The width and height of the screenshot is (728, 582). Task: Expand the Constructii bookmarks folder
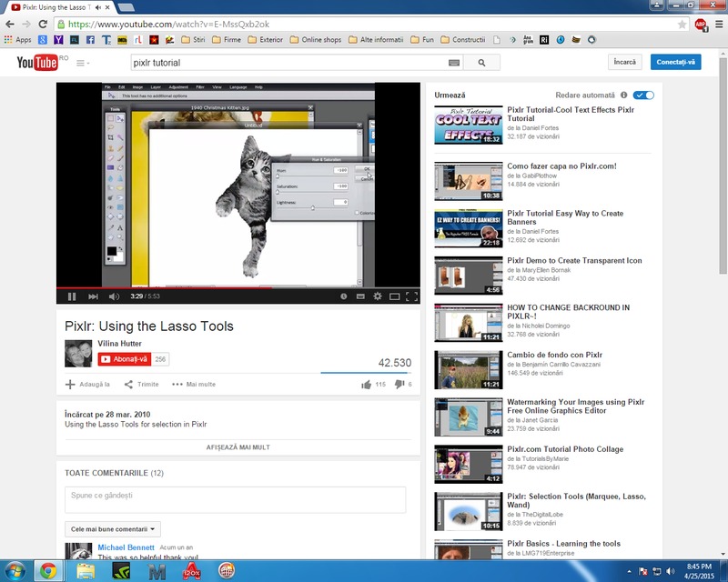tap(463, 40)
